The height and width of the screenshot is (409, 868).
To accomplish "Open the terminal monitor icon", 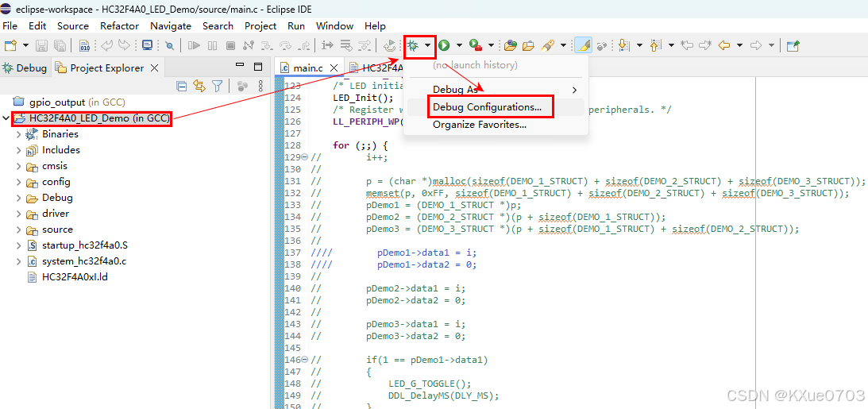I will tap(147, 45).
